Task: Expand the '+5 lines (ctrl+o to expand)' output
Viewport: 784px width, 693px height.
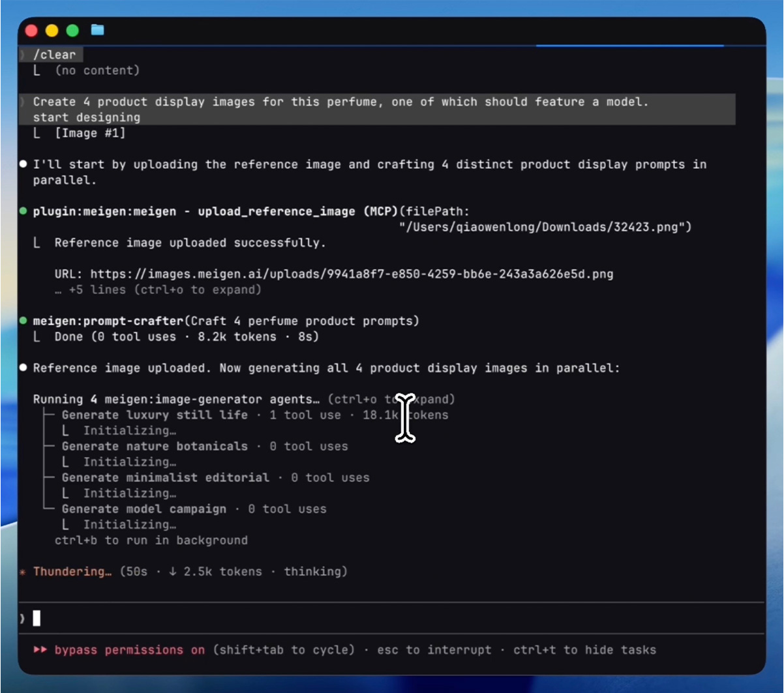Action: coord(158,289)
